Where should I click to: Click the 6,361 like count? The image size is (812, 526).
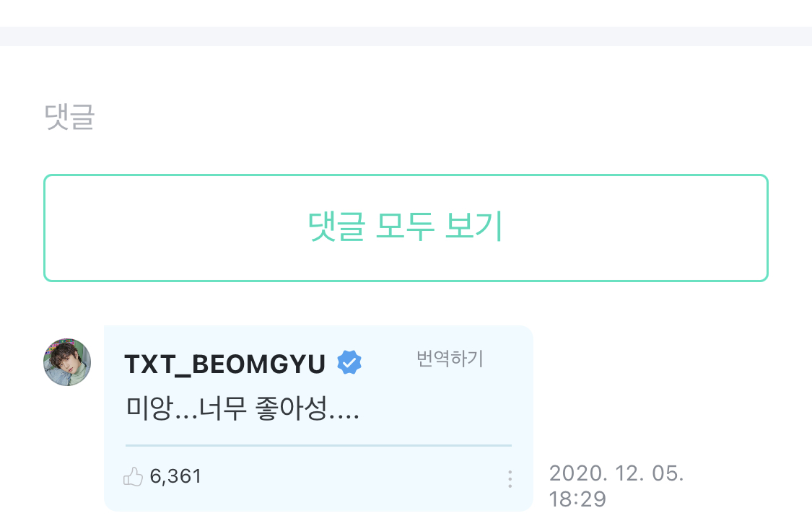pos(175,476)
